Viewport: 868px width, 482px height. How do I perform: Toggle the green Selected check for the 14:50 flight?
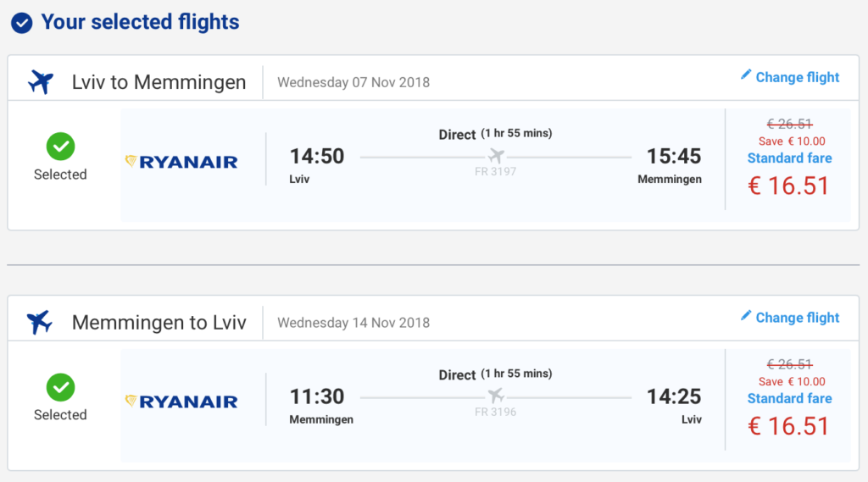click(60, 147)
